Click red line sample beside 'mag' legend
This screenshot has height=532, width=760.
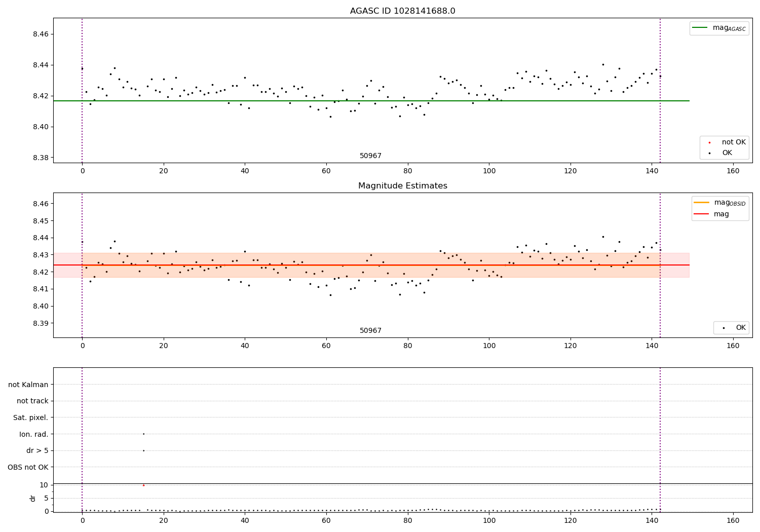701,214
